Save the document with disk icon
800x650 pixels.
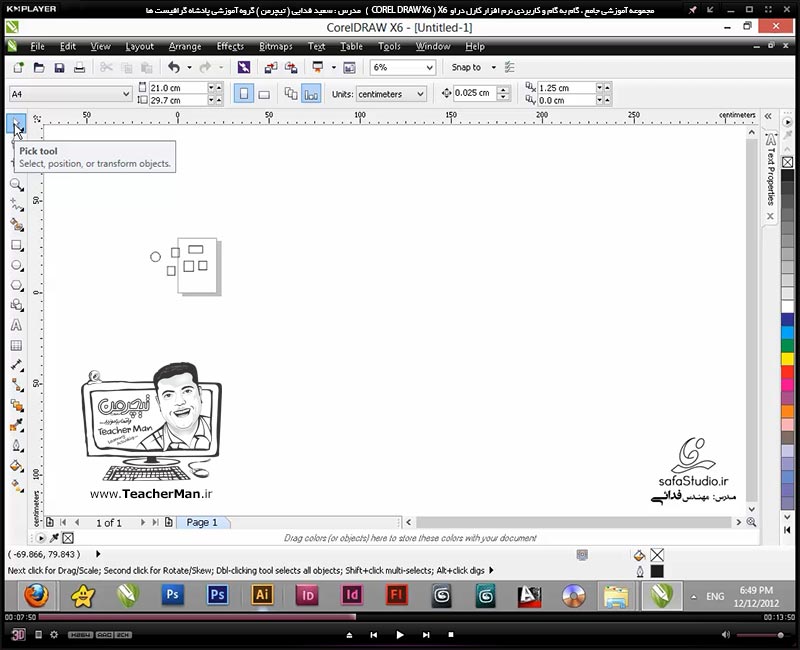59,67
